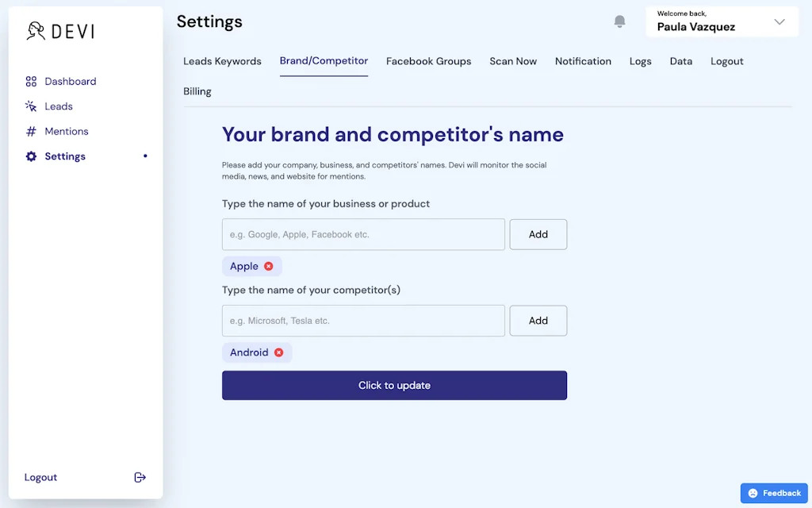Focus the business or product name field
This screenshot has width=812, height=508.
coord(363,234)
